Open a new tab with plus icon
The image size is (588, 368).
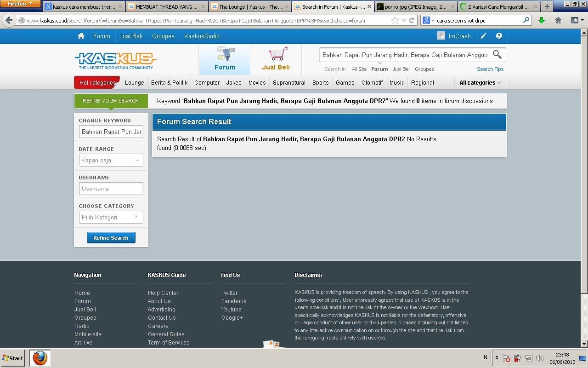click(547, 6)
